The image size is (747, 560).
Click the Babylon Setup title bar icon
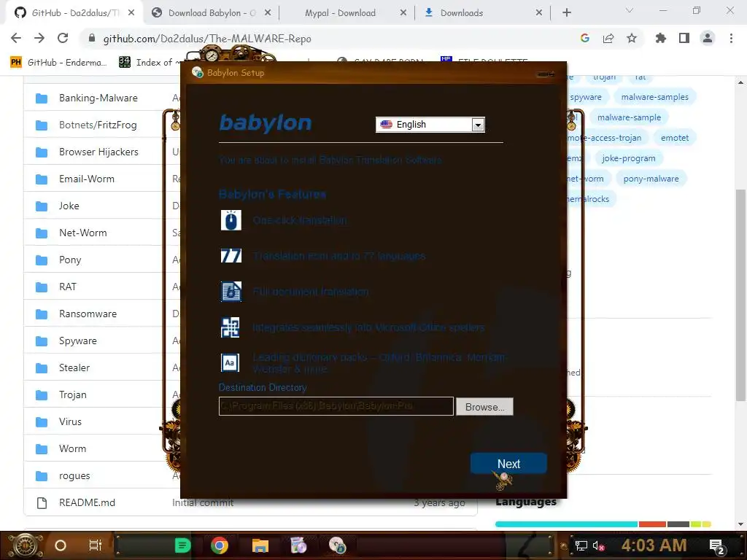click(197, 72)
